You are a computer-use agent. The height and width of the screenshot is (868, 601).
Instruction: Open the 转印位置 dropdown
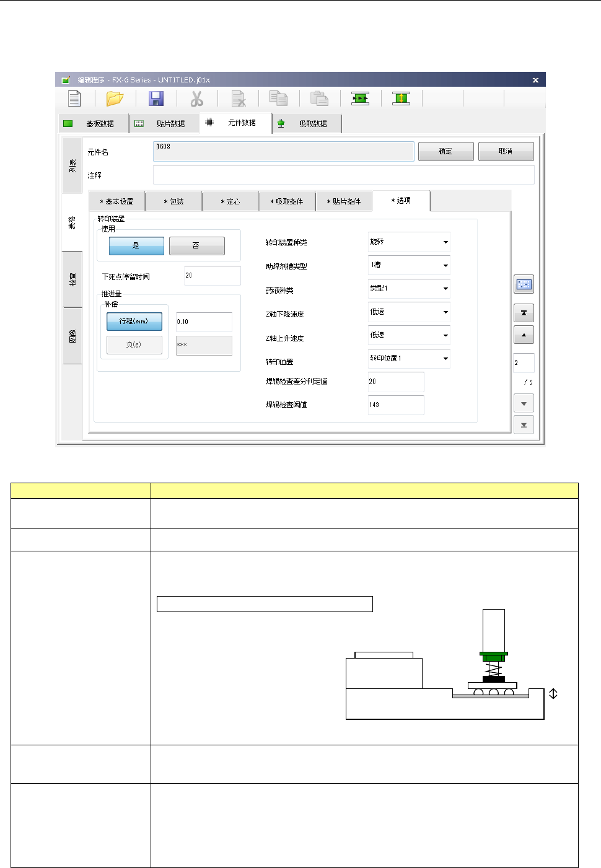409,359
